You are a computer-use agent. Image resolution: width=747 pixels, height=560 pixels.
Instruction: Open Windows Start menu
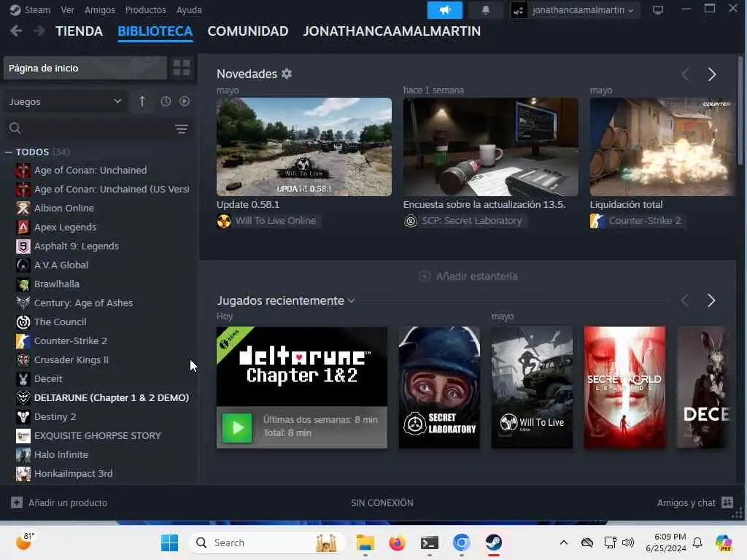click(x=169, y=542)
